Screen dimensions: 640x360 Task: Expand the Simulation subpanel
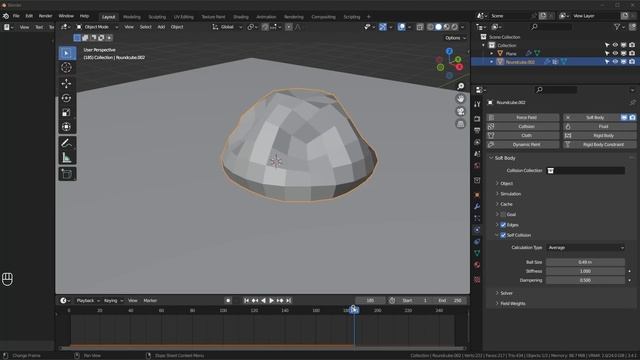pyautogui.click(x=510, y=194)
